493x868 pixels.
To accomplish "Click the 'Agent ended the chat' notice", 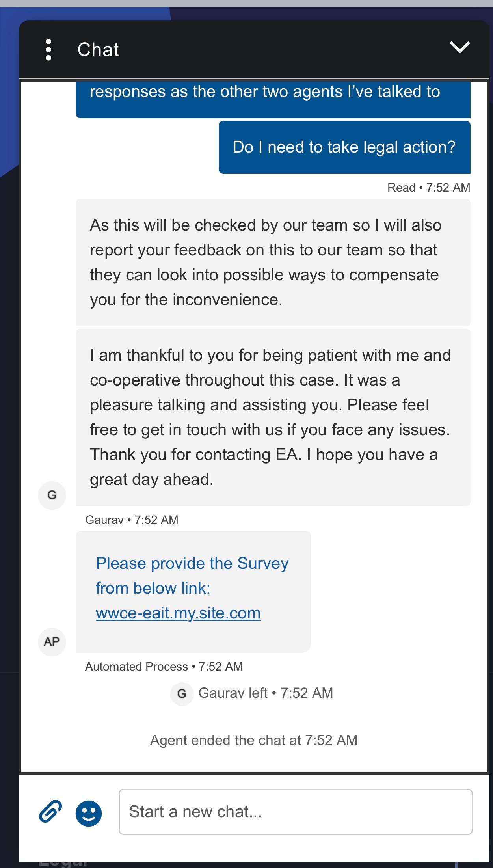I will point(254,740).
